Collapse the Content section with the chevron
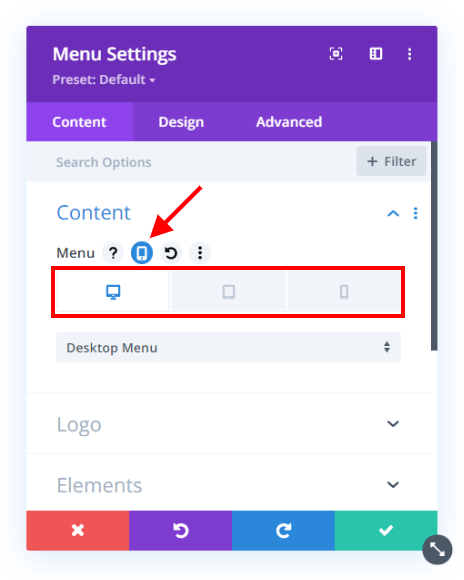Viewport: 464px width, 580px height. 393,213
